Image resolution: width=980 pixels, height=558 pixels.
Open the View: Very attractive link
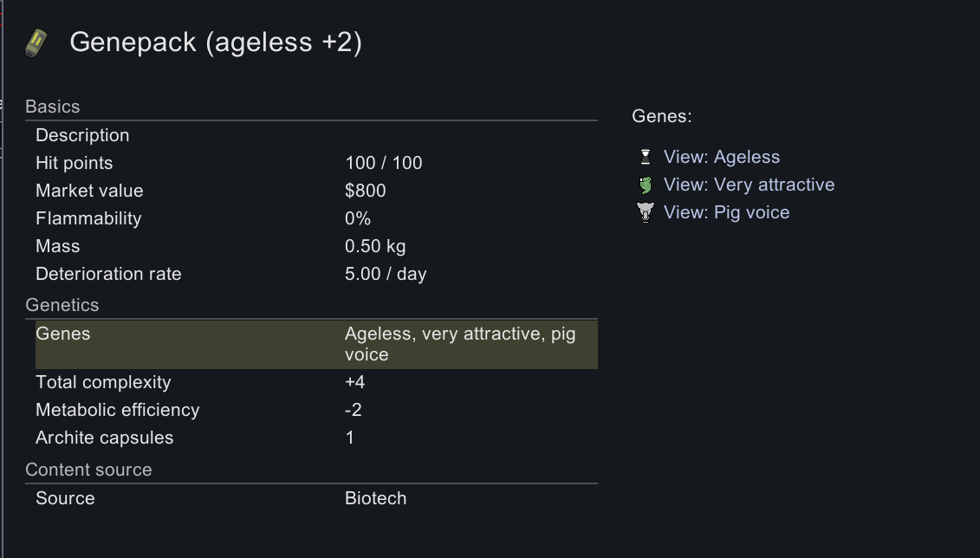tap(749, 185)
